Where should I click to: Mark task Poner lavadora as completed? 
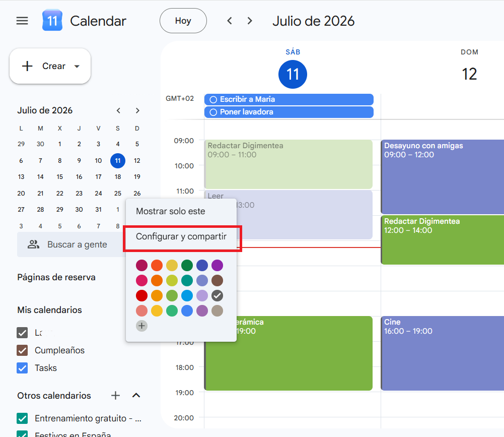[213, 112]
